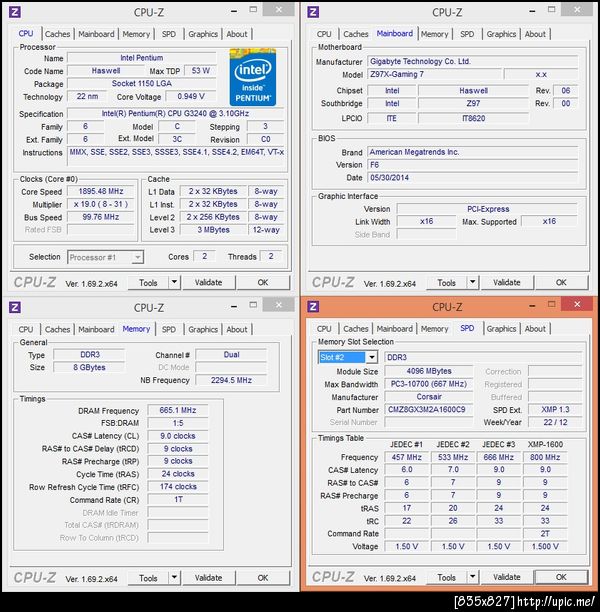Click the Code Name value Haswell
This screenshot has width=600, height=612.
pos(106,71)
